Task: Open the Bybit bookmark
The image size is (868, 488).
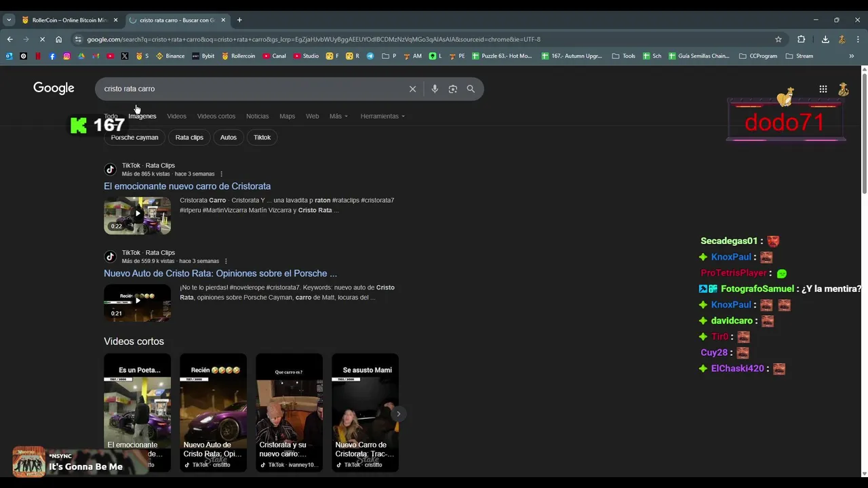Action: point(203,56)
